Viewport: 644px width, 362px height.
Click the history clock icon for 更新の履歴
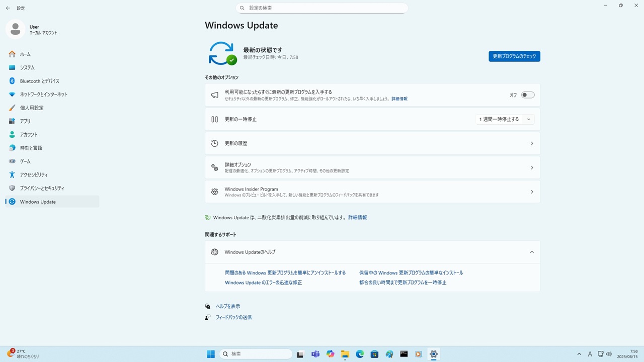click(x=215, y=143)
